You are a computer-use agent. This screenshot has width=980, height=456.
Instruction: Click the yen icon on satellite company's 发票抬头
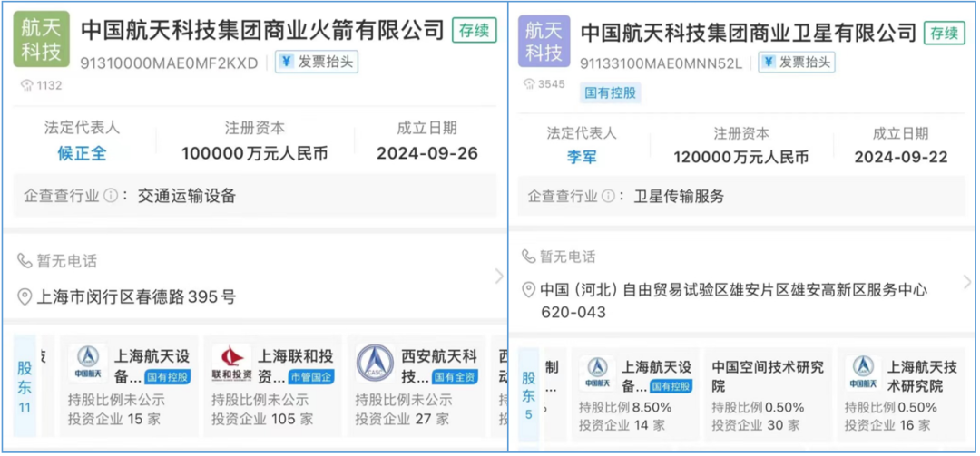[769, 62]
